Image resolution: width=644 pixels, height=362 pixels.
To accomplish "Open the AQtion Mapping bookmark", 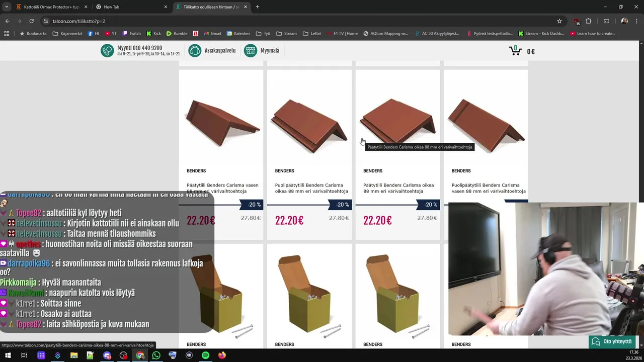I will click(385, 34).
